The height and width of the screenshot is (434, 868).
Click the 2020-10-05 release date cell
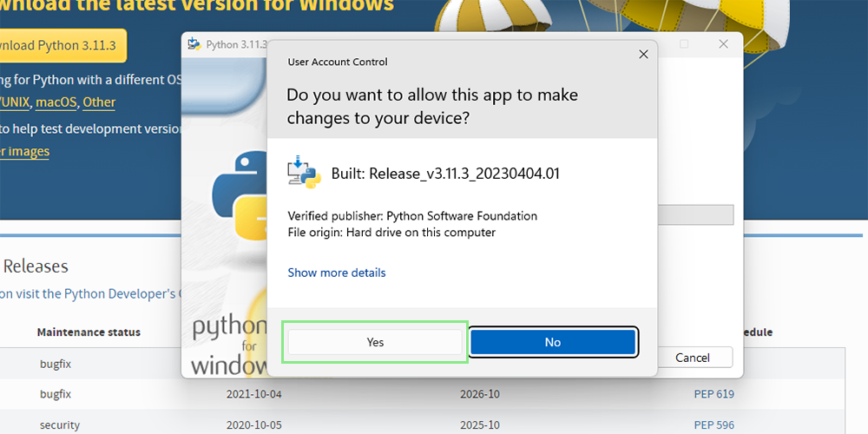pyautogui.click(x=253, y=425)
